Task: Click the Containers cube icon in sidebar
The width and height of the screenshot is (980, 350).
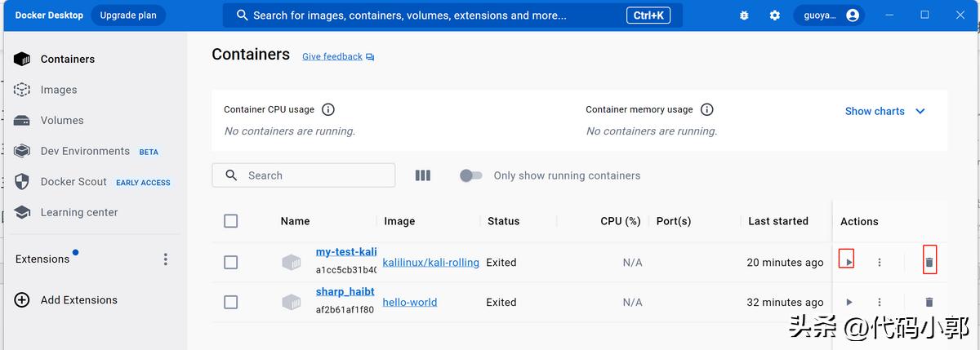Action: click(x=22, y=59)
